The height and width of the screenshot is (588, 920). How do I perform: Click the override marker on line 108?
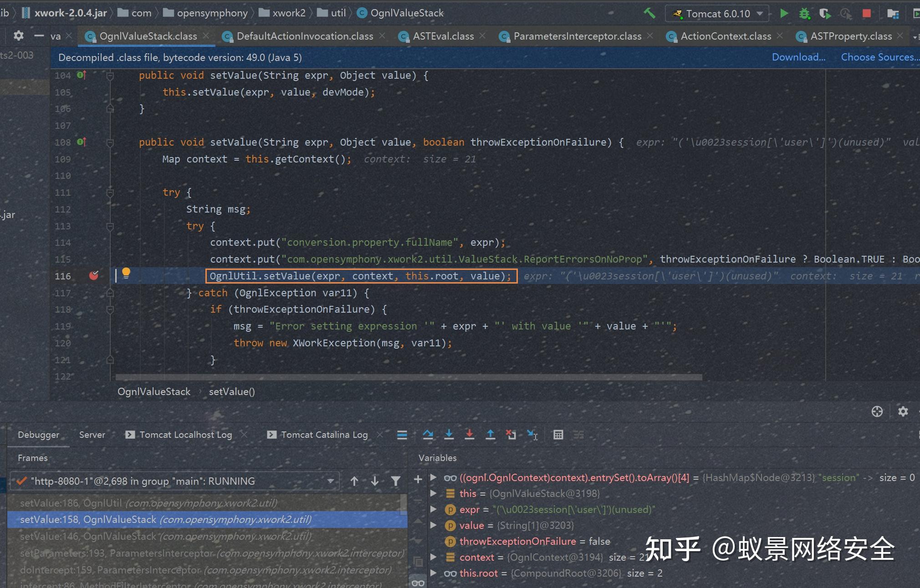[x=82, y=142]
